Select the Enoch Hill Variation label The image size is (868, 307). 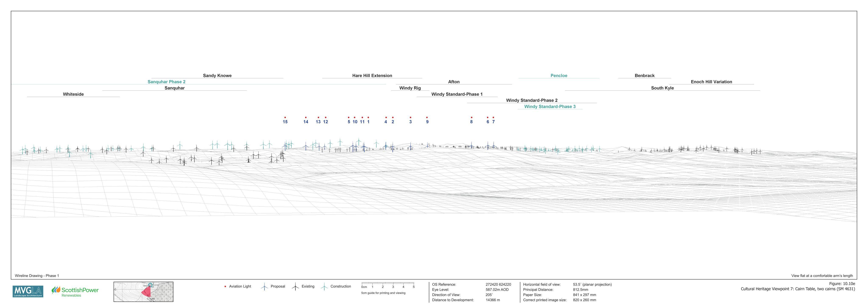coord(711,82)
